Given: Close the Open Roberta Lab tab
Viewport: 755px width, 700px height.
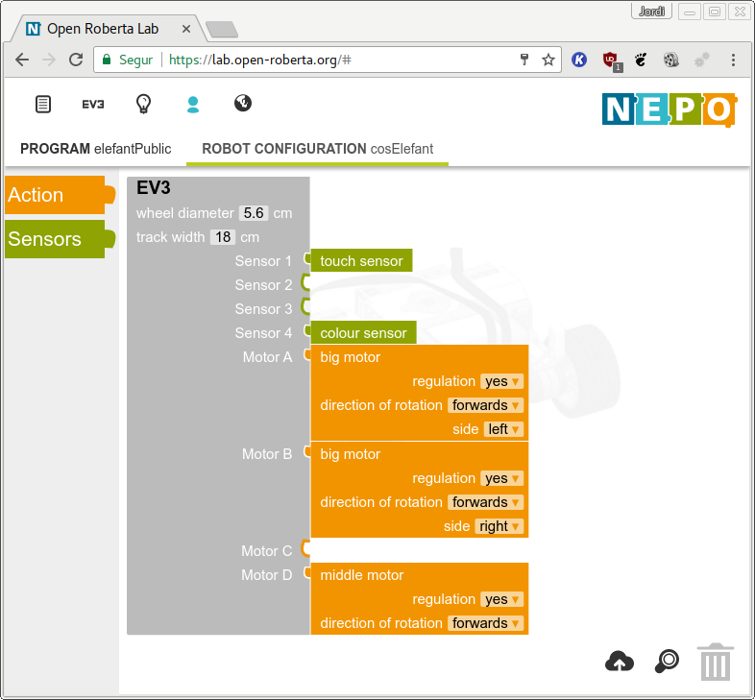Looking at the screenshot, I should (x=185, y=29).
